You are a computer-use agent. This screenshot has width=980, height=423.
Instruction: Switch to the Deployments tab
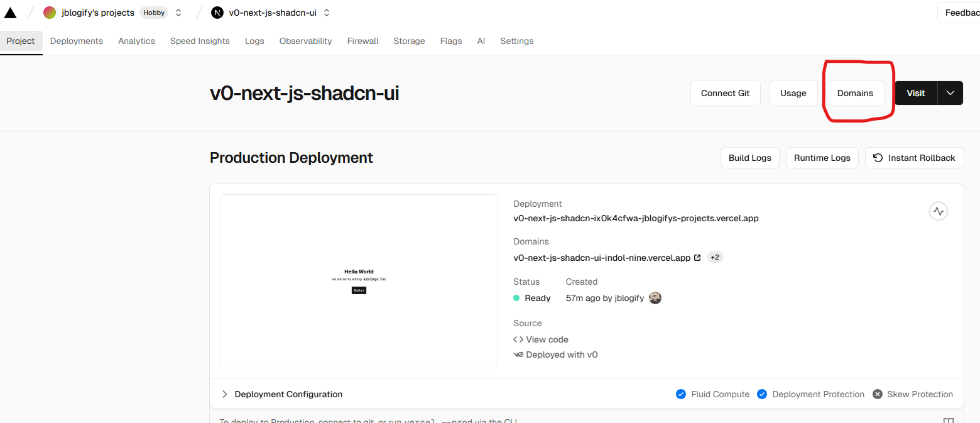tap(77, 41)
